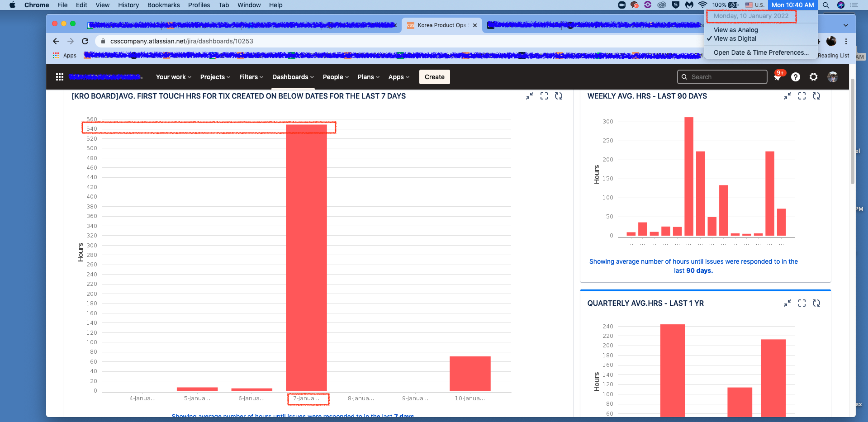Screen dimensions: 868x422
Task: Maximize the Weekly Avg. Hrs gadget
Action: (x=802, y=96)
